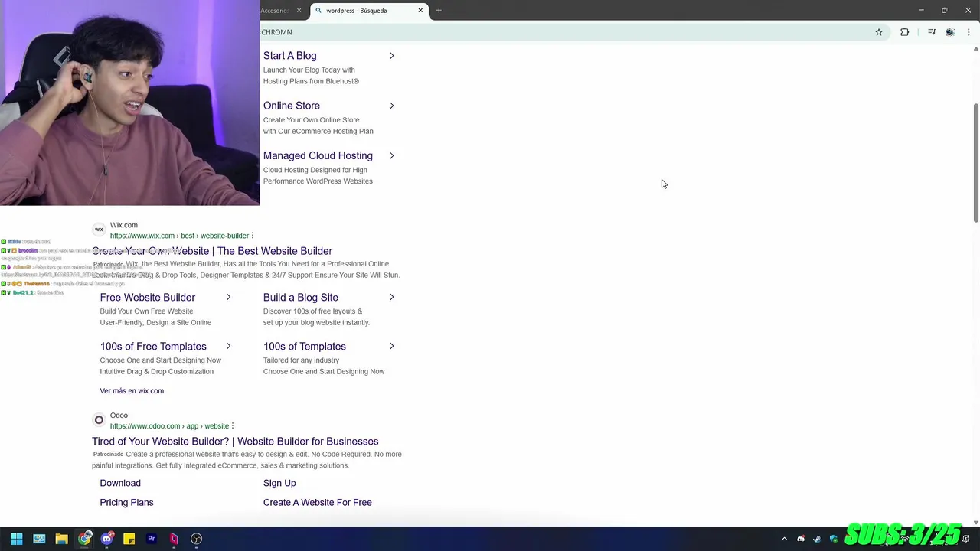Viewport: 980px width, 551px height.
Task: Open the Odoo result options menu
Action: point(233,426)
